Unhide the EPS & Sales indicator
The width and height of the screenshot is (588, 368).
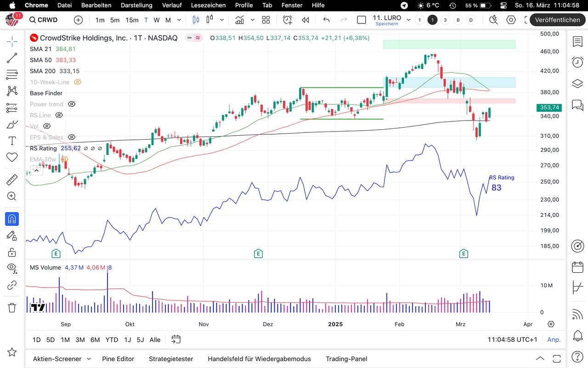pyautogui.click(x=72, y=138)
